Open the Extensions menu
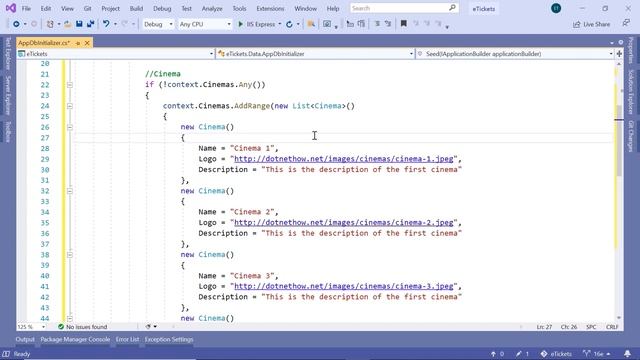The height and width of the screenshot is (360, 640). click(270, 9)
